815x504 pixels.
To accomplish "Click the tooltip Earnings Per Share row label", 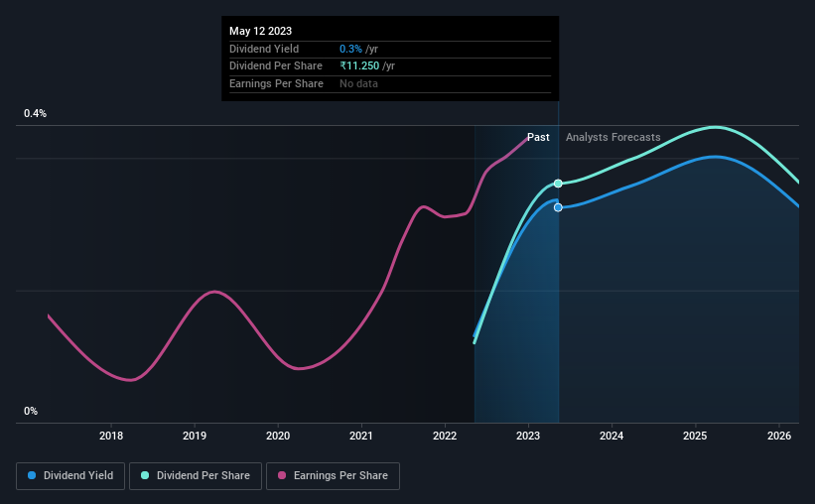I will [277, 83].
